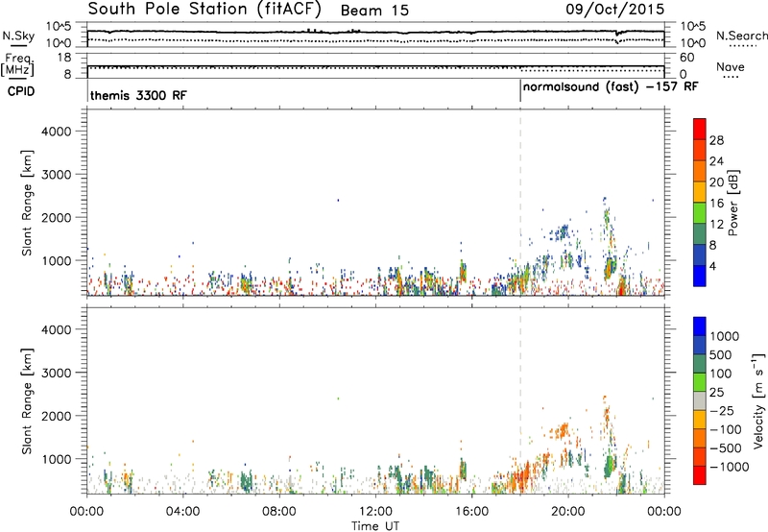Click the '1000' Velocity colorbar tick value
The image size is (768, 532).
click(725, 336)
